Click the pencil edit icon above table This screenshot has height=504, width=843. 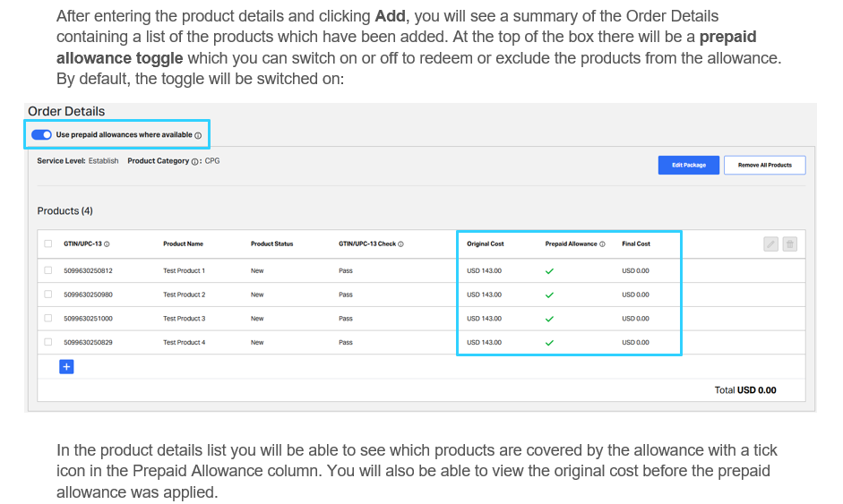[x=770, y=243]
